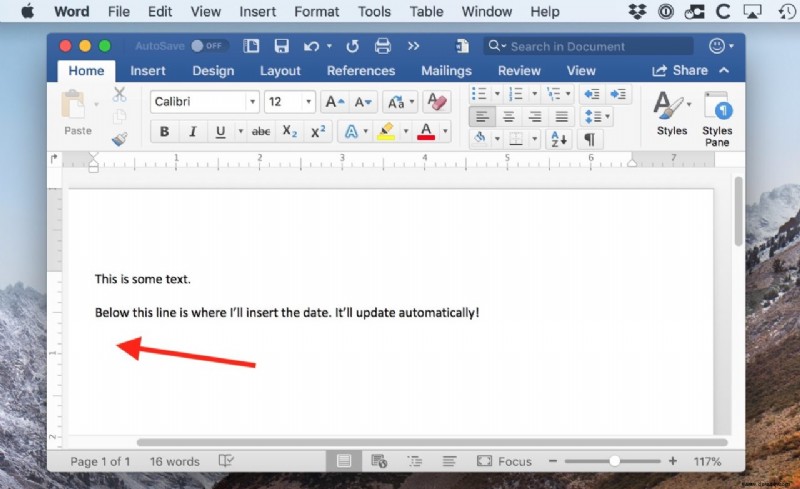The image size is (800, 489).
Task: Decrease font size with the smaller A
Action: [x=363, y=102]
